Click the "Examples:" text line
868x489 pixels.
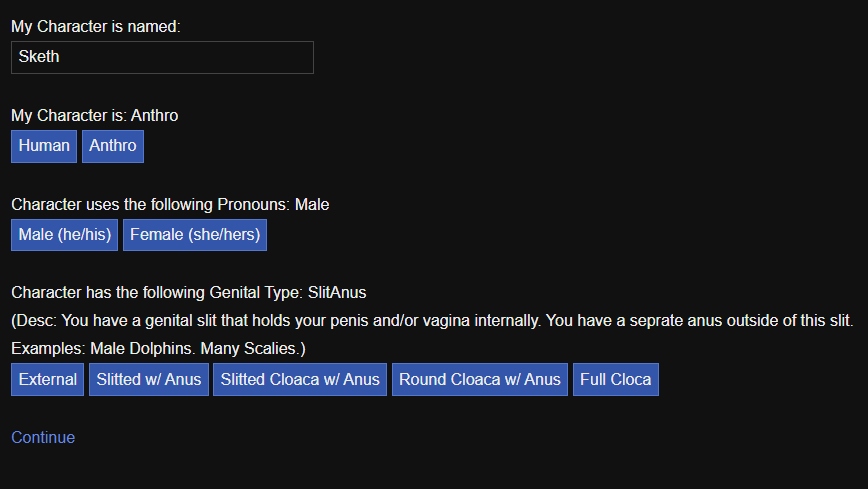[48, 349]
